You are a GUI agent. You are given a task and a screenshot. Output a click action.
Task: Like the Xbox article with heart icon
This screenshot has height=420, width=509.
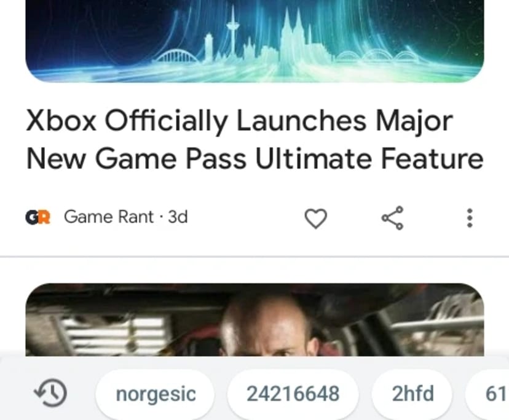pyautogui.click(x=315, y=218)
